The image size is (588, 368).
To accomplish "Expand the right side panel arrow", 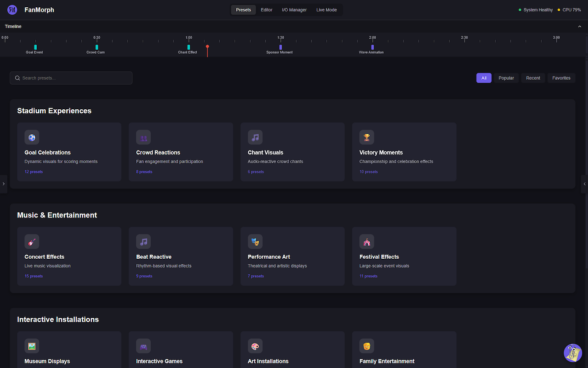I will (x=584, y=184).
